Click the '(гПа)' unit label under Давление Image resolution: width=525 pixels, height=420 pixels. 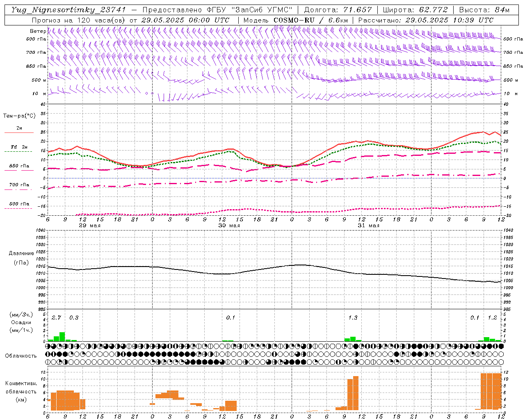(21, 263)
